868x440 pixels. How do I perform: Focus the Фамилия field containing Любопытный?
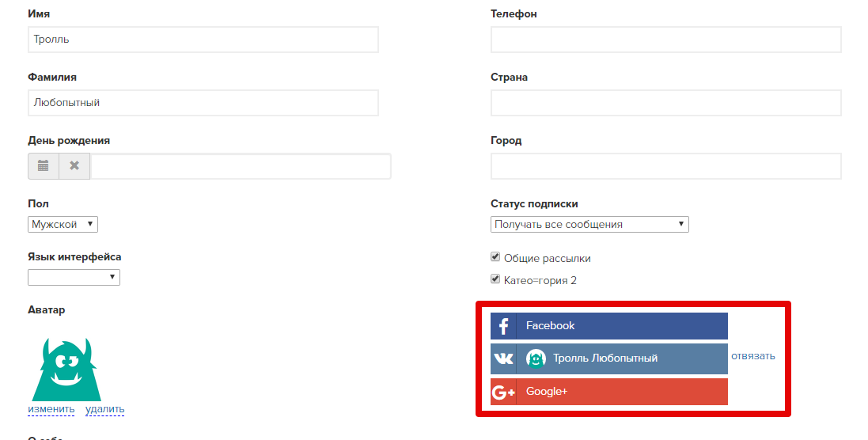tap(203, 103)
